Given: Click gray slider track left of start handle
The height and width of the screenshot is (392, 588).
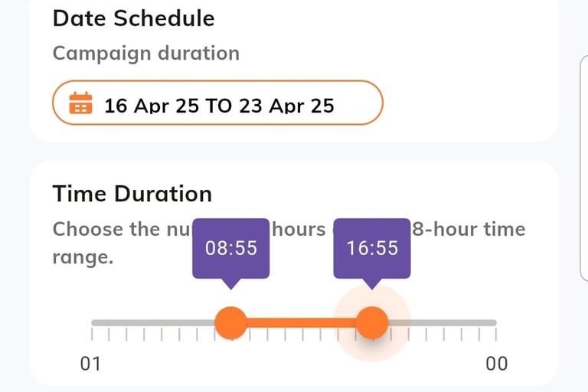Looking at the screenshot, I should pos(152,322).
